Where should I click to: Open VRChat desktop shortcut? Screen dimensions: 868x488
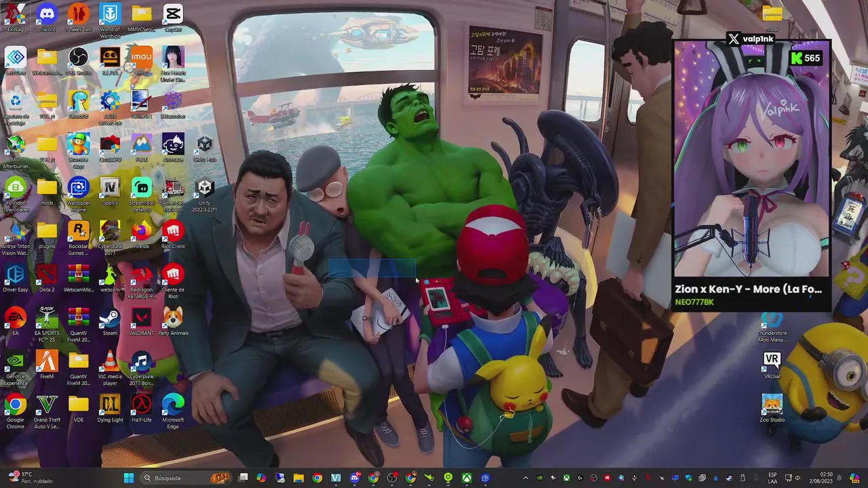[x=772, y=365]
